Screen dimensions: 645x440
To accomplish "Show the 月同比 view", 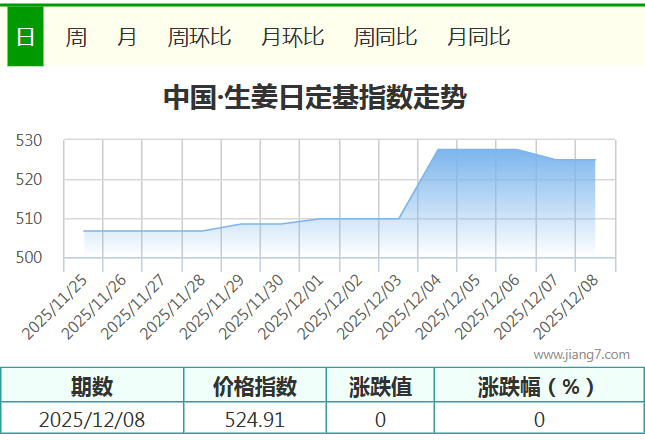I will [478, 37].
